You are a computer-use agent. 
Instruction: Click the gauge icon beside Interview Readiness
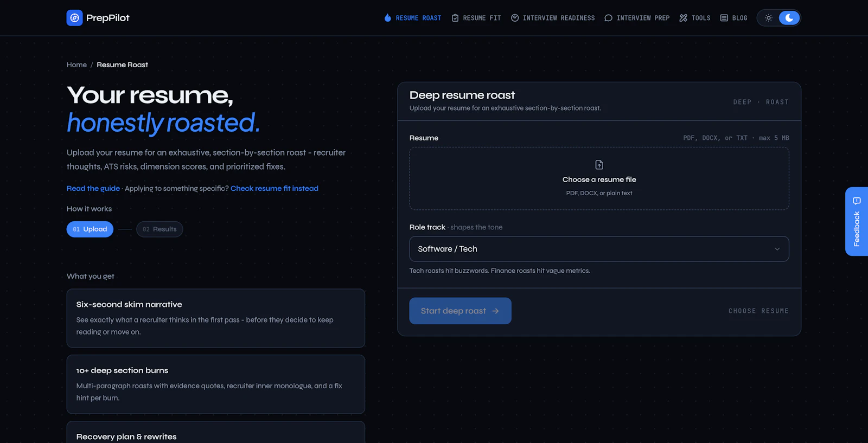point(515,18)
